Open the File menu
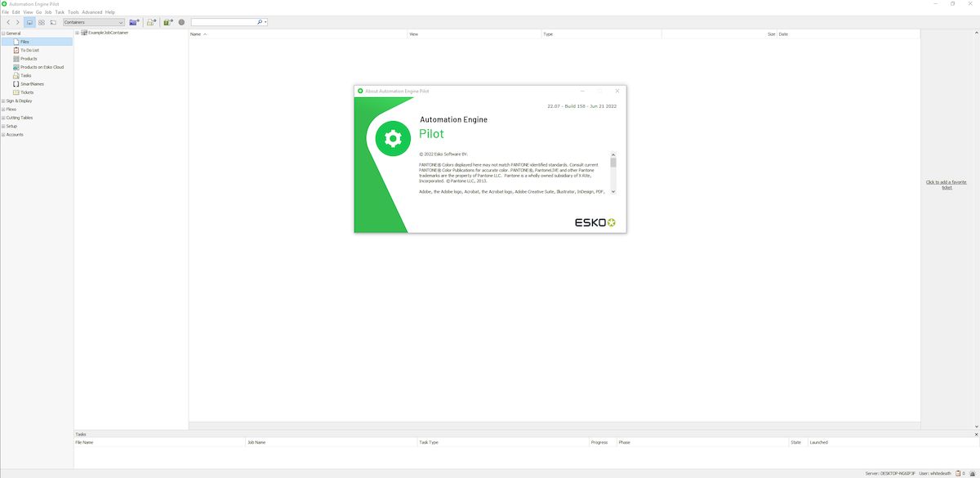Screen dimensions: 980x478 pos(6,12)
